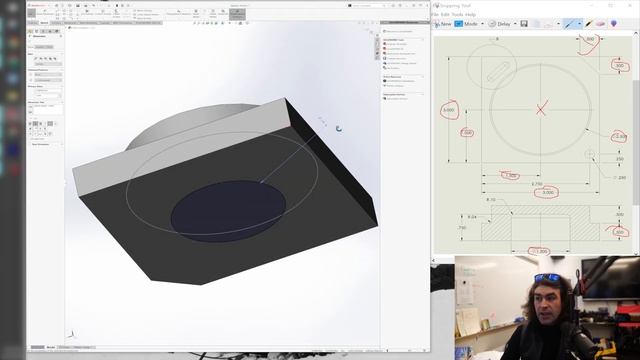
Task: Click the Primary Value field
Action: (47, 96)
